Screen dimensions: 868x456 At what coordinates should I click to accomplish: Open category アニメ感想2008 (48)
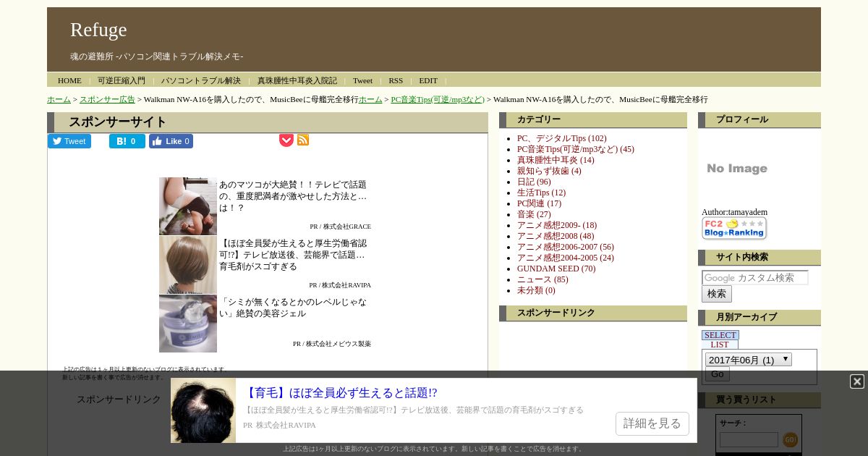tap(556, 236)
